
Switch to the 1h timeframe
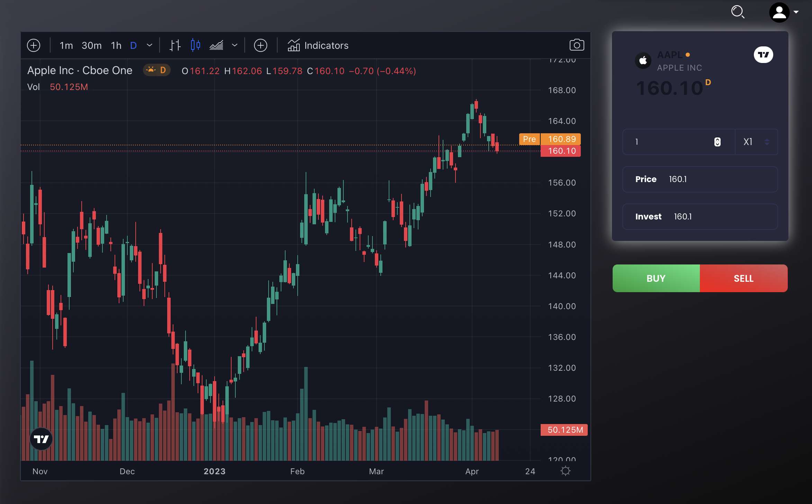pyautogui.click(x=116, y=45)
